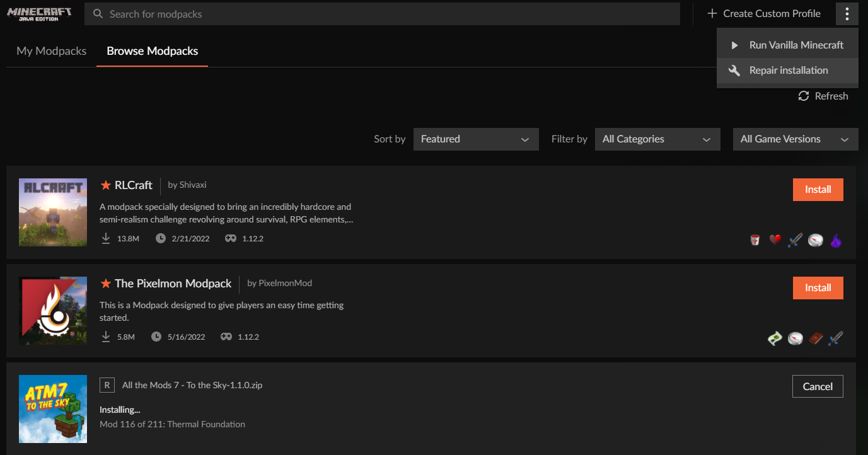Open the Sort by Featured dropdown
Viewport: 868px width, 455px height.
(x=476, y=139)
